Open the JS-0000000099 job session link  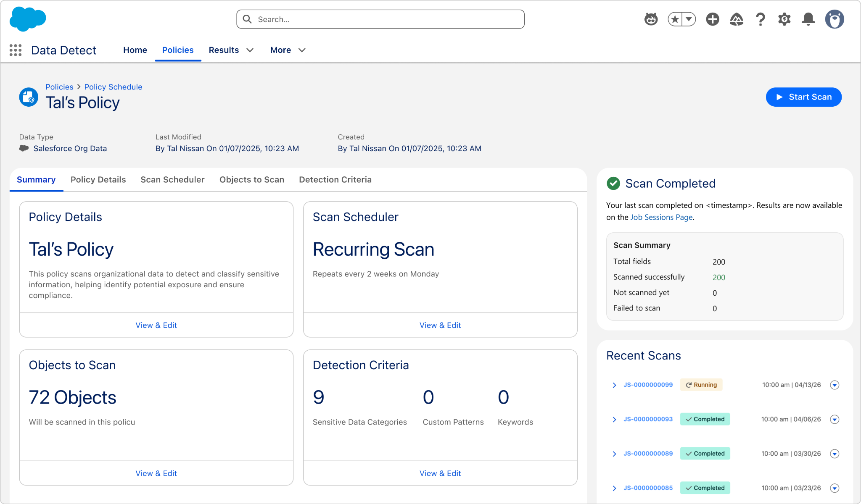[x=648, y=385]
